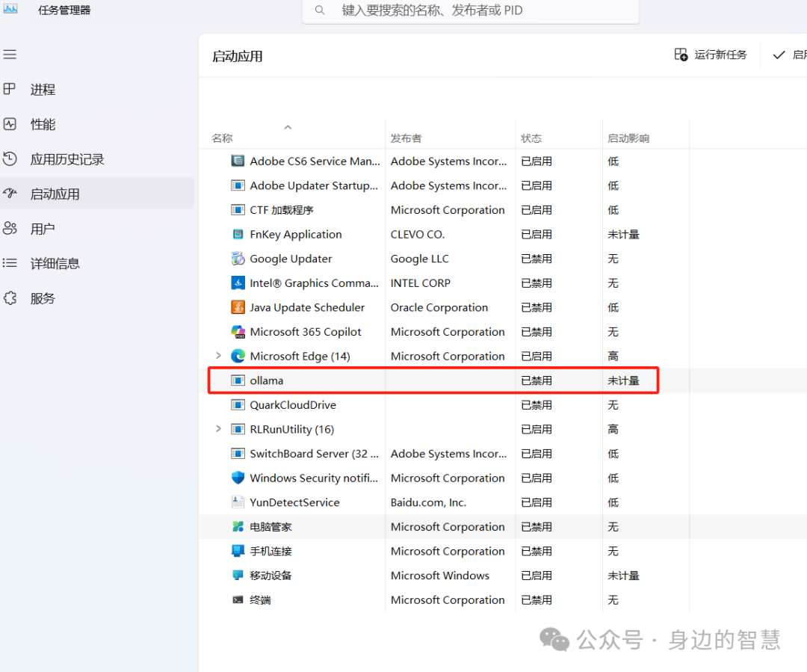
Task: Click the 服务 puzzle icon
Action: tap(10, 298)
